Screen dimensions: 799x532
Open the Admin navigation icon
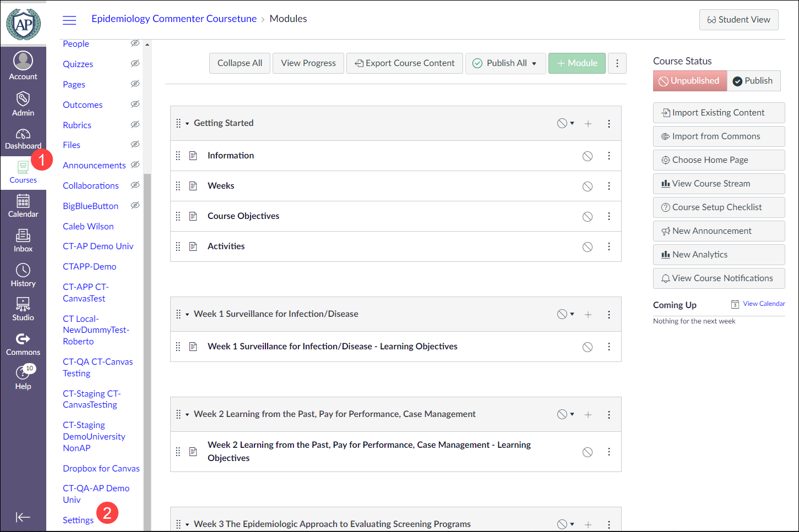click(23, 103)
